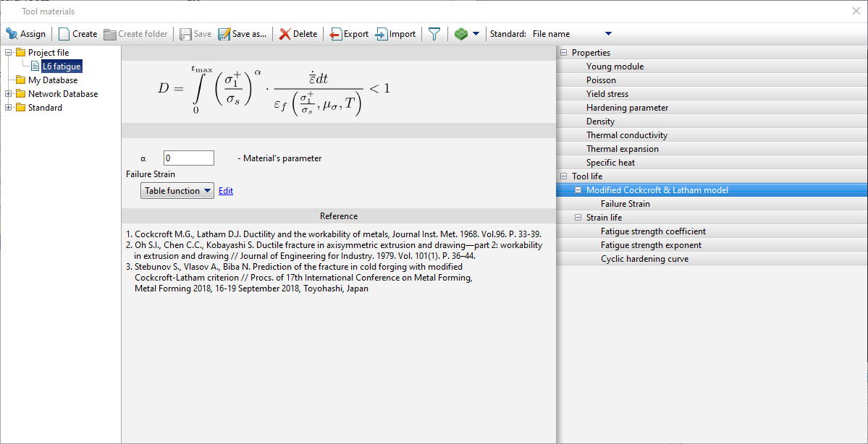Collapse the Strain life section
This screenshot has height=444, width=868.
578,217
